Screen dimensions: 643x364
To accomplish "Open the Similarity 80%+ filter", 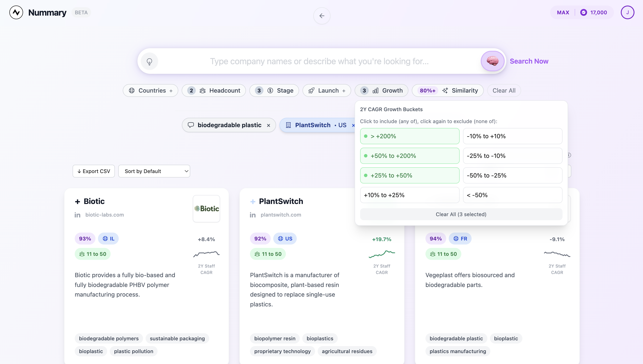I will (x=448, y=90).
